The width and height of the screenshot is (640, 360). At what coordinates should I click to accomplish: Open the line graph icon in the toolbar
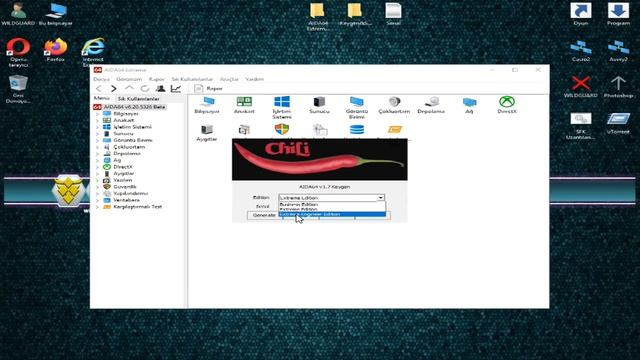(x=176, y=89)
